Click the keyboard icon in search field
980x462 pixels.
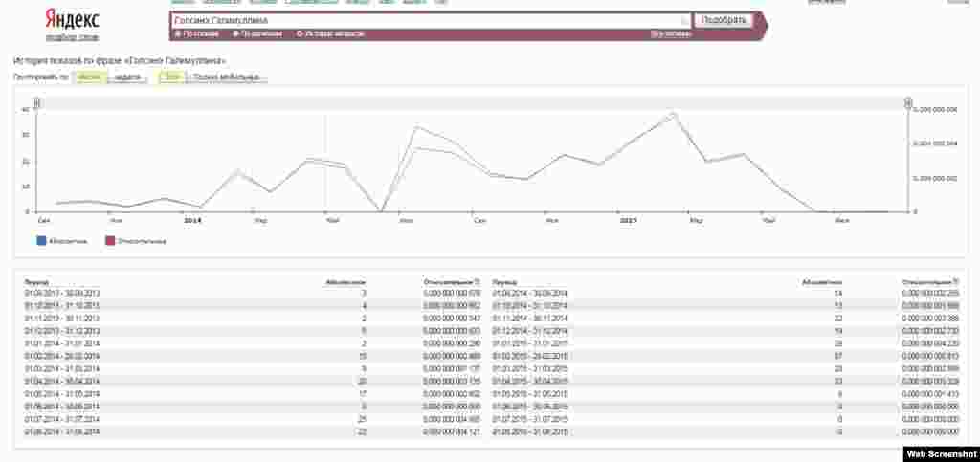tap(683, 20)
